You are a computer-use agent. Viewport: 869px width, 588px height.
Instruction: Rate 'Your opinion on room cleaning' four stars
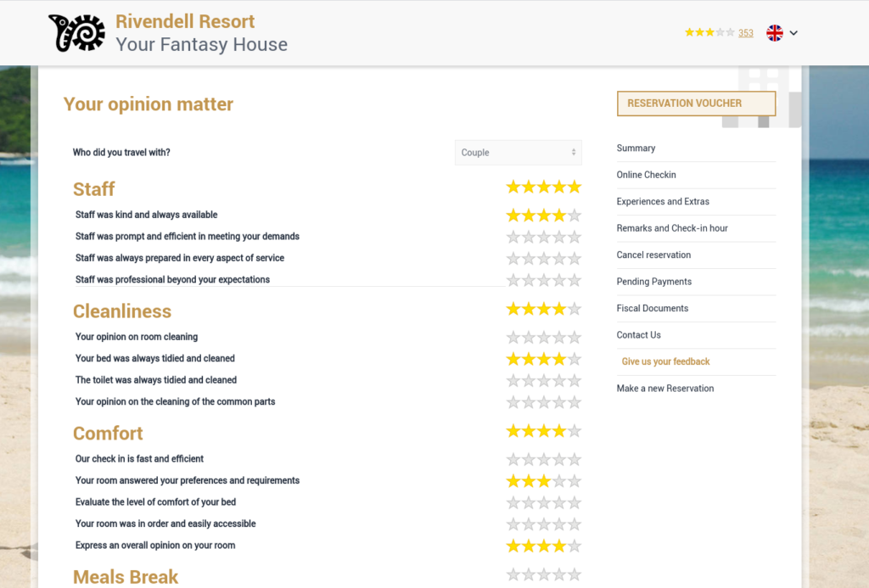pyautogui.click(x=558, y=337)
